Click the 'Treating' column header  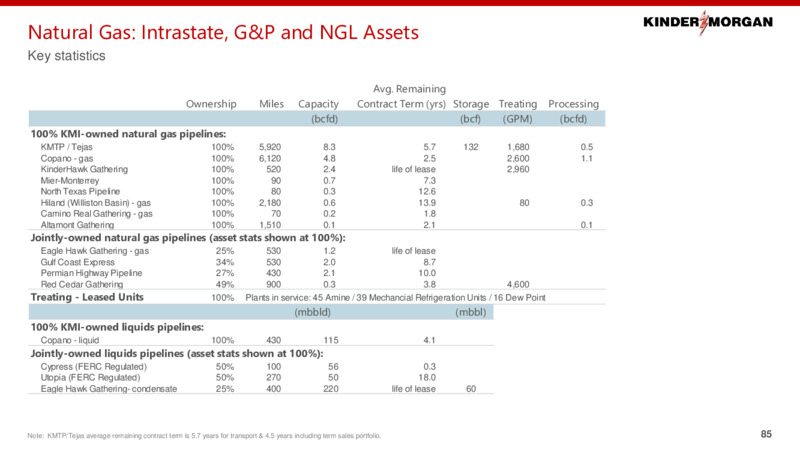[517, 104]
